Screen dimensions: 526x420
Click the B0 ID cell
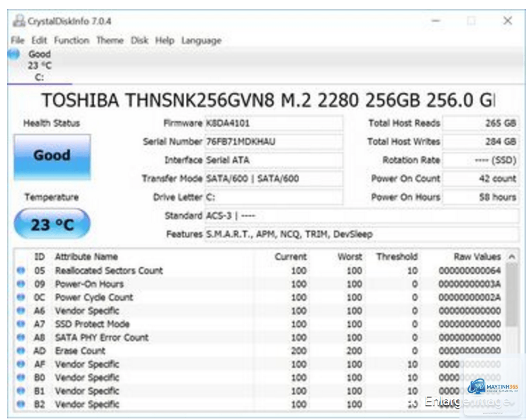pyautogui.click(x=39, y=378)
